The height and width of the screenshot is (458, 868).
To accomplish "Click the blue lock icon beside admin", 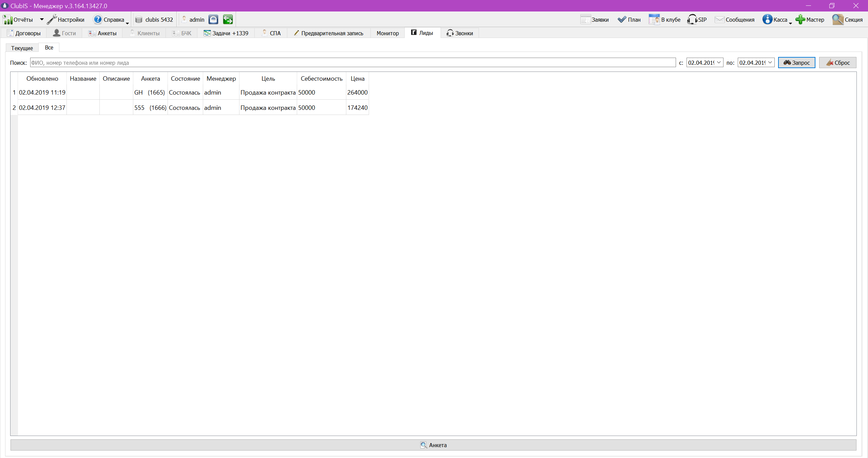I will tap(213, 20).
